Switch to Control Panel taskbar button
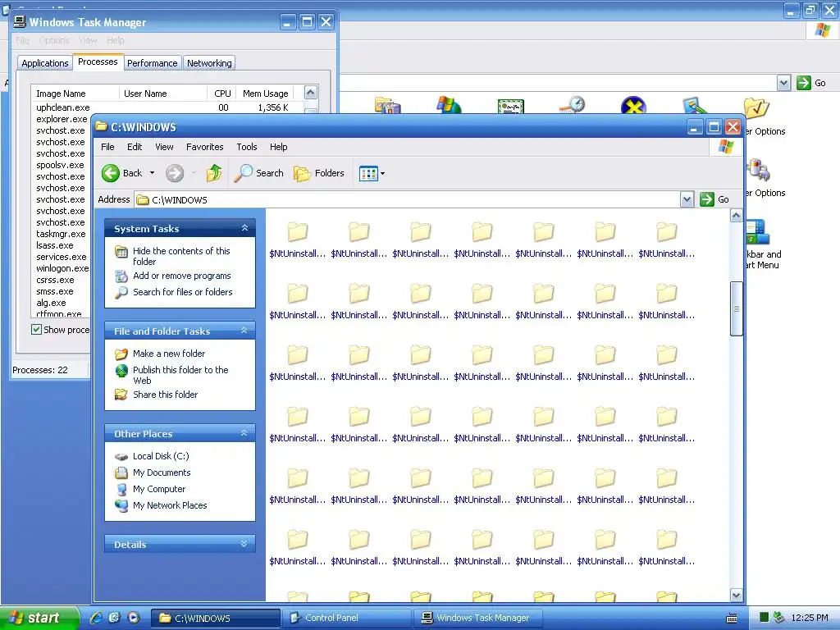840x630 pixels. [348, 618]
